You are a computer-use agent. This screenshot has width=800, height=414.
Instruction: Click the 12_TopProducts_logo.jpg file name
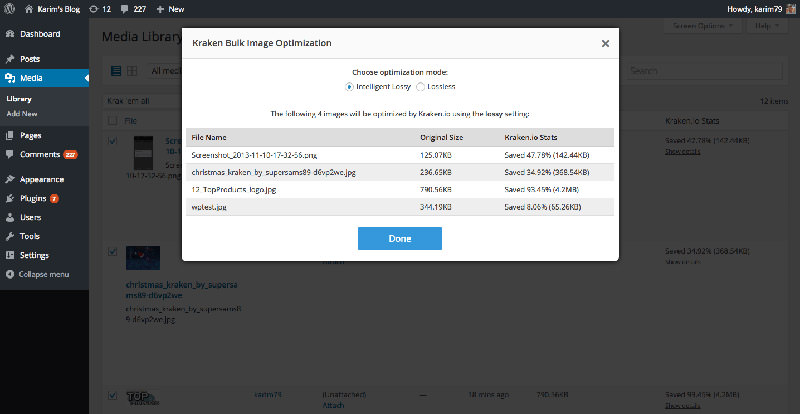click(x=234, y=189)
